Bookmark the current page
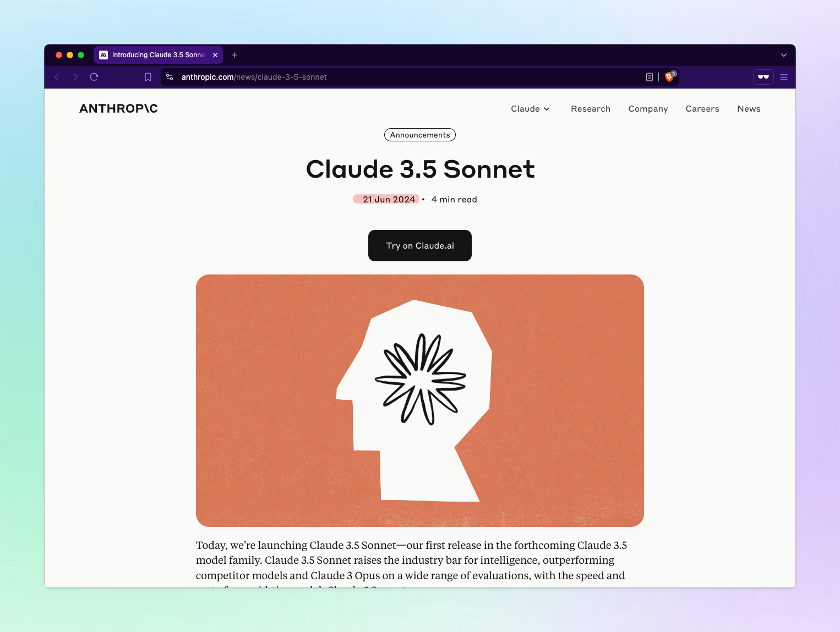840x632 pixels. point(148,77)
